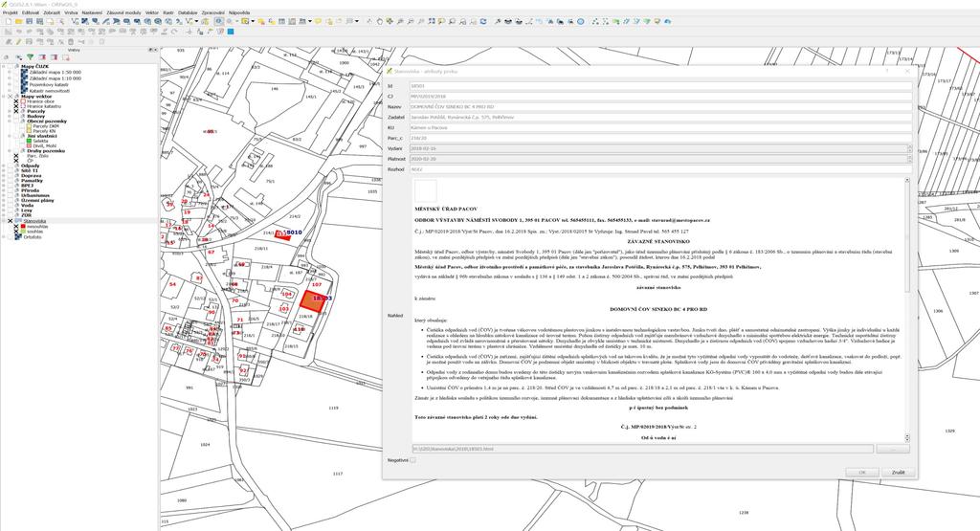Click Expand all in Layers panel toolbar
The height and width of the screenshot is (531, 980).
42,56
